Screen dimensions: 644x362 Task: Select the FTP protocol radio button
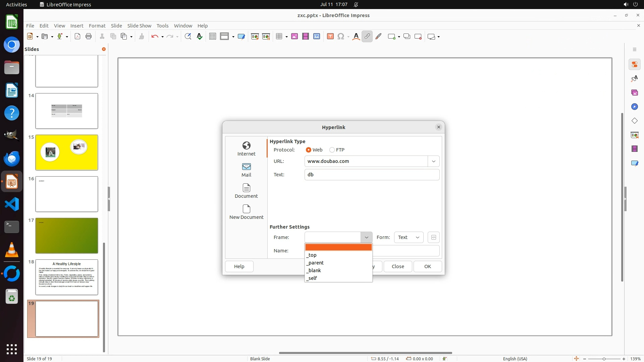pyautogui.click(x=332, y=150)
